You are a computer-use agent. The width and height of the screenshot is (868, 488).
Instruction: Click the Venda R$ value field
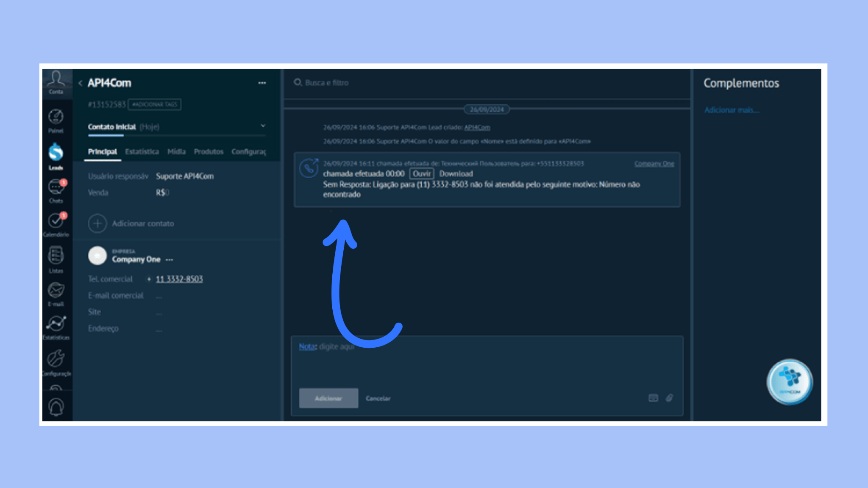163,193
